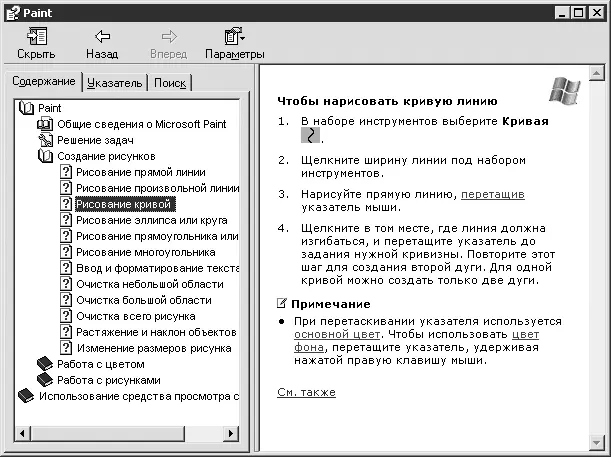Click the Скрыть (Hide) toolbar icon
This screenshot has width=611, height=457.
(37, 36)
